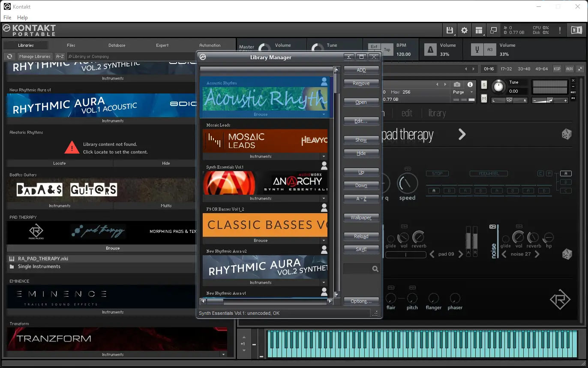Toggle the A-Z library sort button

[x=60, y=56]
